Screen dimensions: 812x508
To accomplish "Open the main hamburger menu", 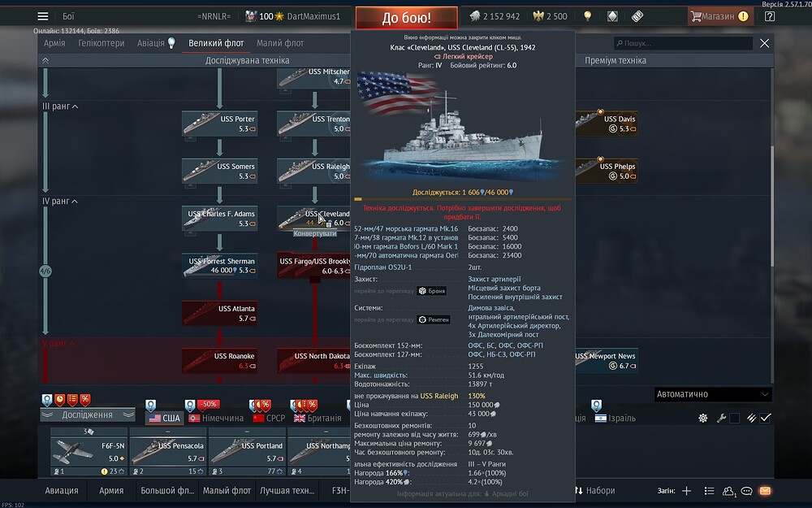I will pyautogui.click(x=43, y=16).
